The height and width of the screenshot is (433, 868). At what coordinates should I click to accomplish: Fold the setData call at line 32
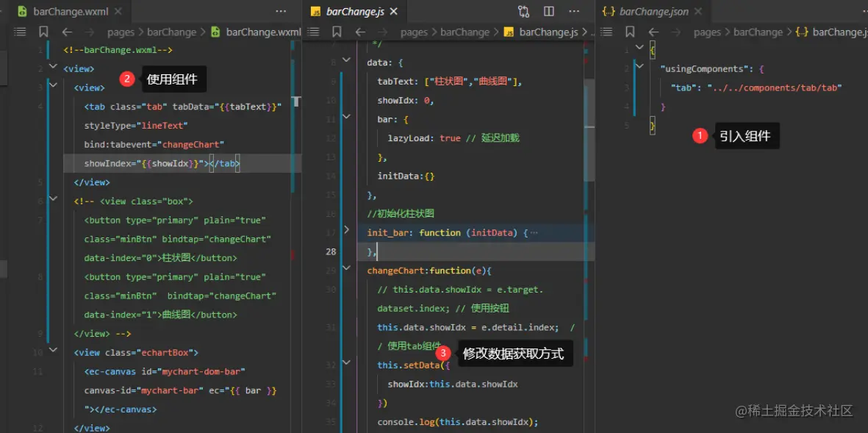point(346,362)
